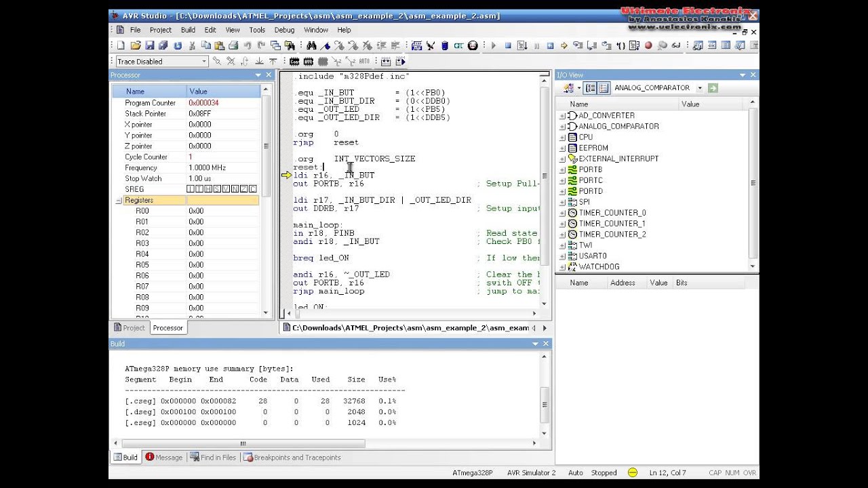Click the Step Into debug icon
This screenshot has width=868, height=488.
578,45
